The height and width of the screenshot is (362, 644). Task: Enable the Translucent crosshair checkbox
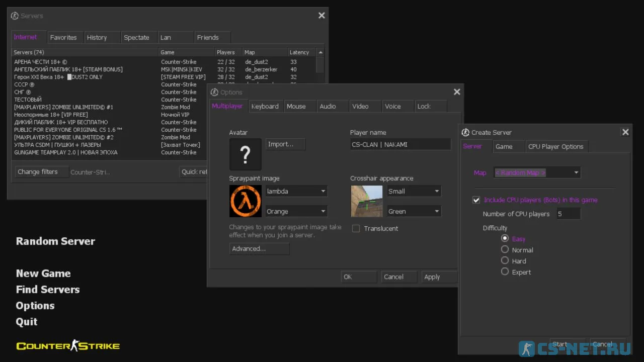pos(356,229)
